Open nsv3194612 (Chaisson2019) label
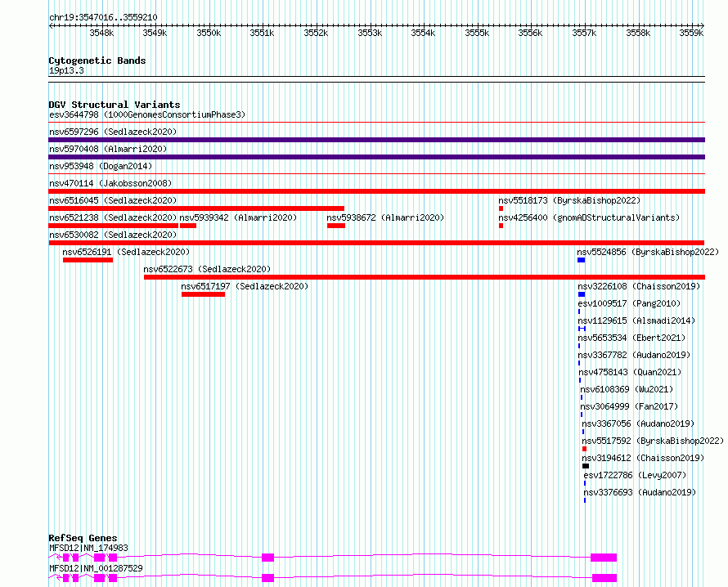 pos(643,458)
